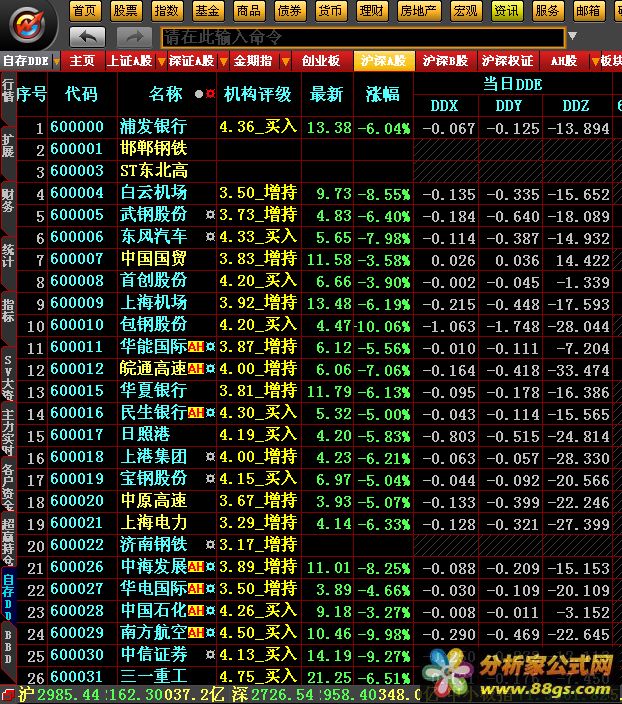The width and height of the screenshot is (622, 704).
Task: Open the 指数 top menu button
Action: coord(166,10)
